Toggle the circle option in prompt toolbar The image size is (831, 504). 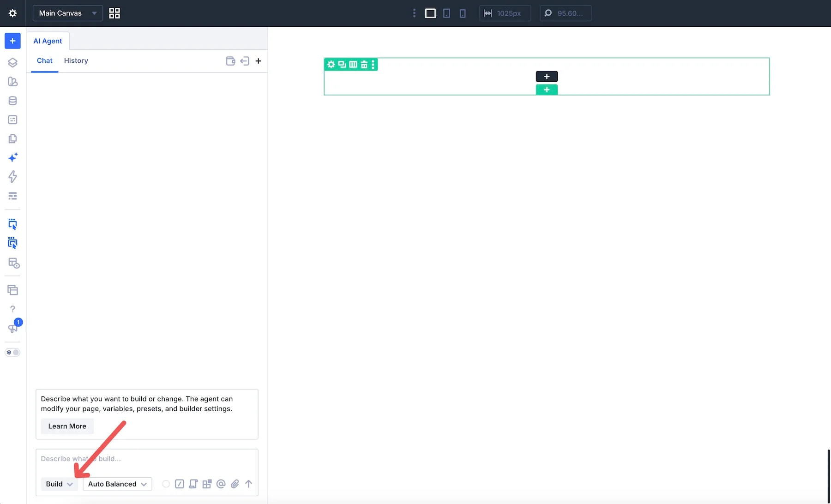pos(166,484)
